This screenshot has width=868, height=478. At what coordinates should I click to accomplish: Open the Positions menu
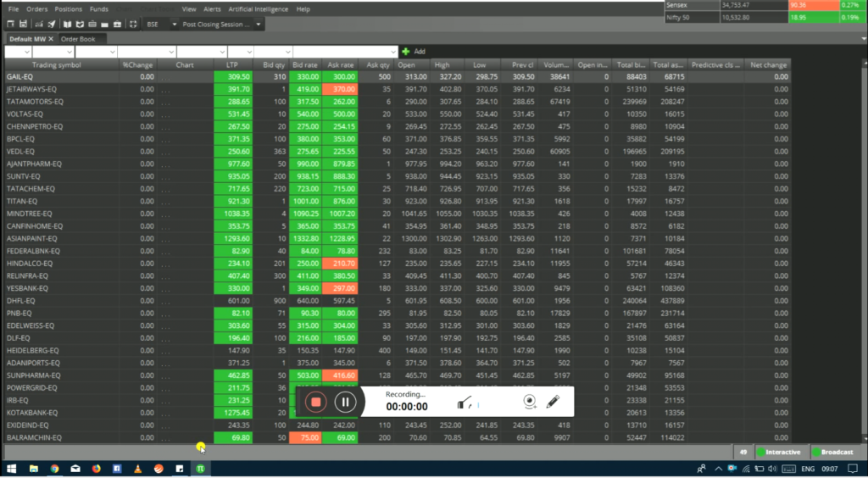click(69, 8)
